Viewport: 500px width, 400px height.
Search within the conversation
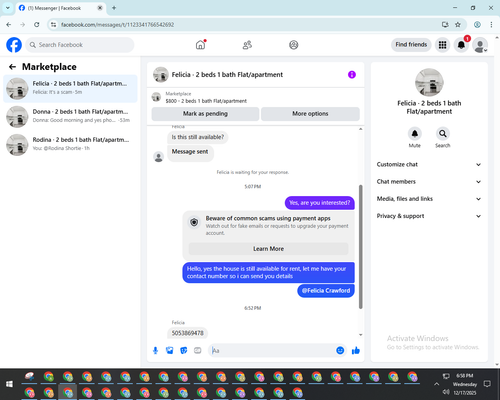point(442,134)
